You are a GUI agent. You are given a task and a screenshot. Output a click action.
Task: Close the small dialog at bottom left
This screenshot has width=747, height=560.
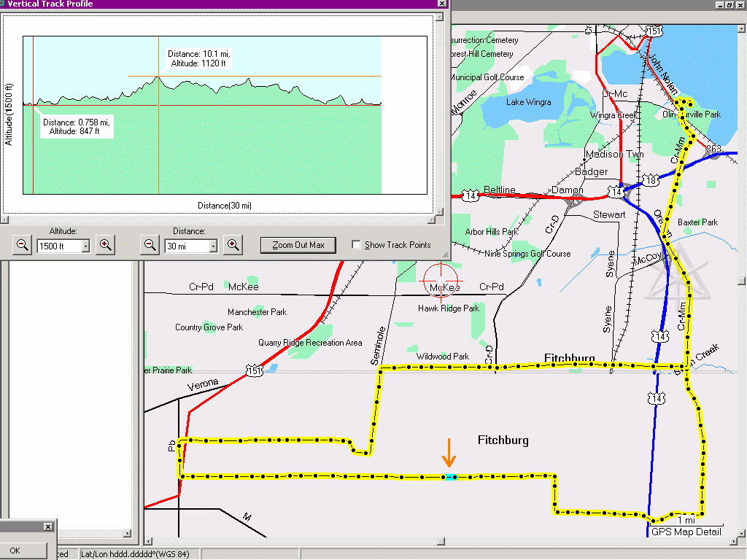(48, 526)
